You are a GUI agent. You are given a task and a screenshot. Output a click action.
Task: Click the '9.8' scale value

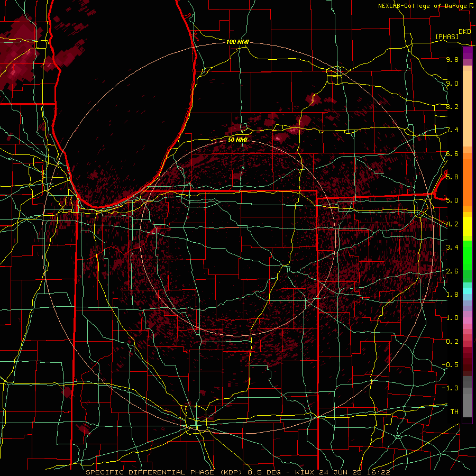(x=452, y=59)
